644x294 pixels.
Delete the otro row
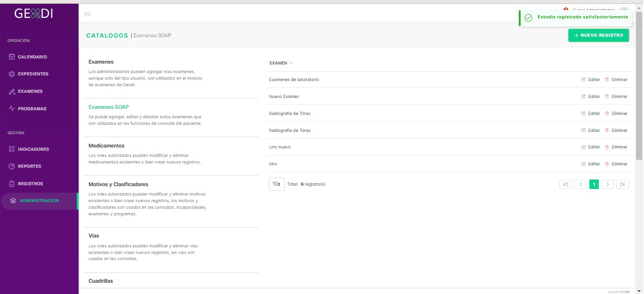pyautogui.click(x=616, y=164)
